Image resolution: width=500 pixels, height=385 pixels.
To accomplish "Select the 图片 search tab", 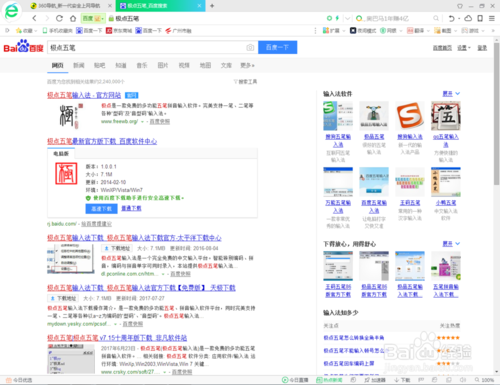I will point(163,65).
